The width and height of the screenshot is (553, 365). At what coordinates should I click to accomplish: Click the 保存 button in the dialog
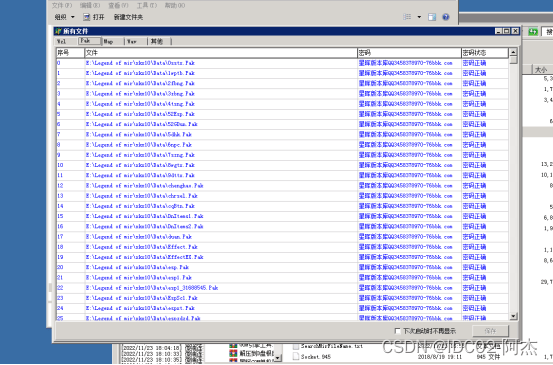pyautogui.click(x=490, y=331)
